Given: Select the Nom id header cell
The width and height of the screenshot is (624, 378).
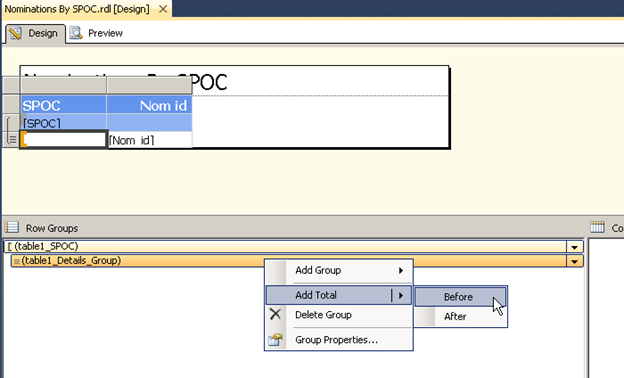Looking at the screenshot, I should pyautogui.click(x=149, y=105).
